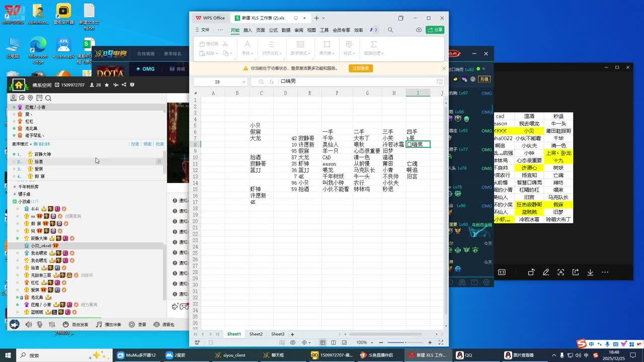Open the new tab dropdown arrow in WPS
The image size is (644, 362).
323,18
